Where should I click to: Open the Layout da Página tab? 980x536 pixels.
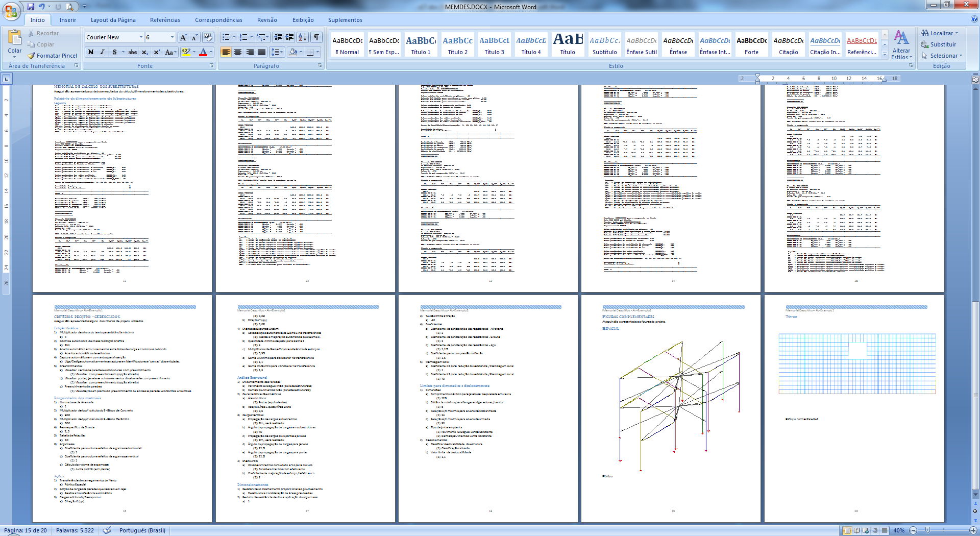click(x=113, y=20)
